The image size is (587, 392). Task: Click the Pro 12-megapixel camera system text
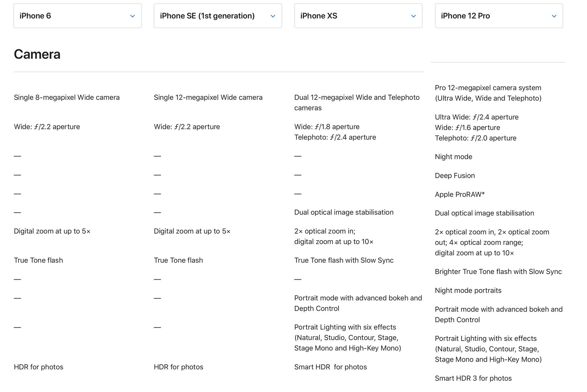point(488,88)
